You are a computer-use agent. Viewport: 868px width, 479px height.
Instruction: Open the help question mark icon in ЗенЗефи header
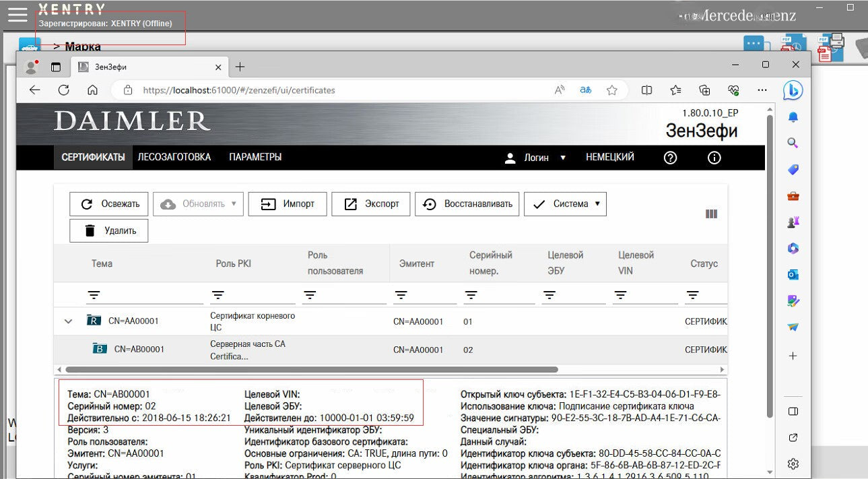pos(669,158)
